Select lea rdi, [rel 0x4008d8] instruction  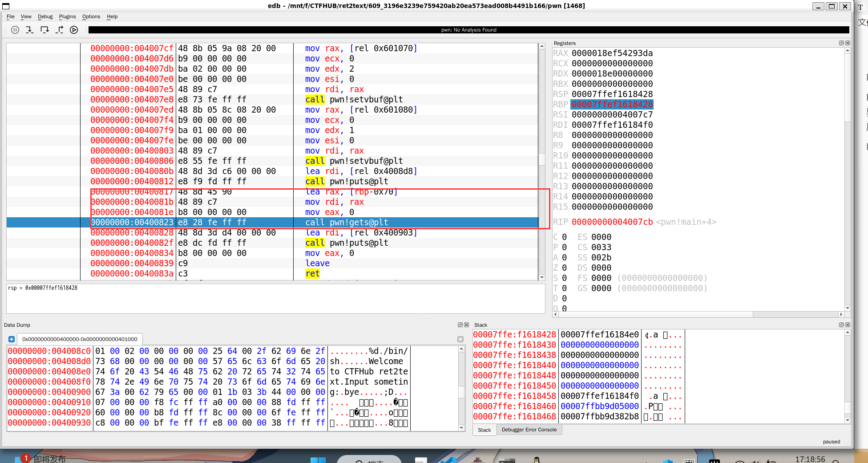tap(361, 171)
